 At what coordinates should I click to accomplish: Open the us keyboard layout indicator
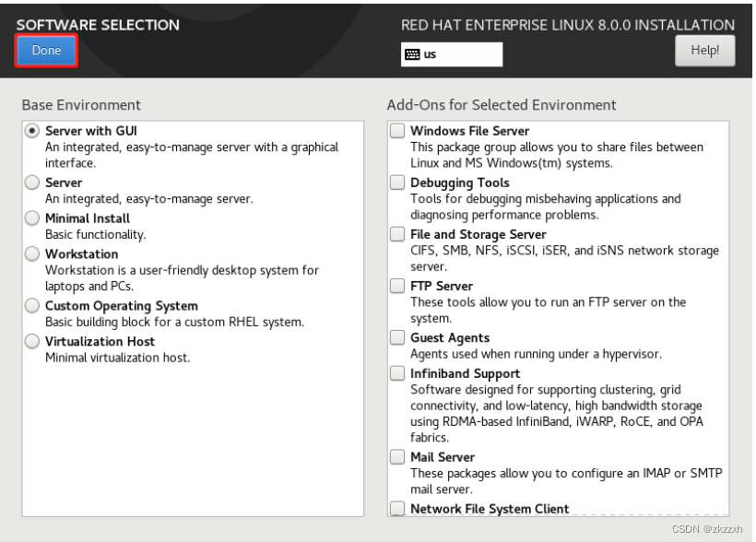pos(451,54)
